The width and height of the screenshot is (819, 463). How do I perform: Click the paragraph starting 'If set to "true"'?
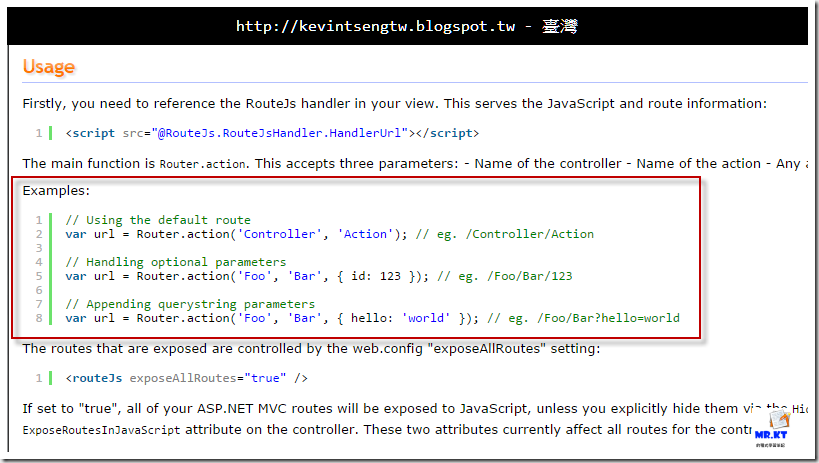[x=415, y=419]
